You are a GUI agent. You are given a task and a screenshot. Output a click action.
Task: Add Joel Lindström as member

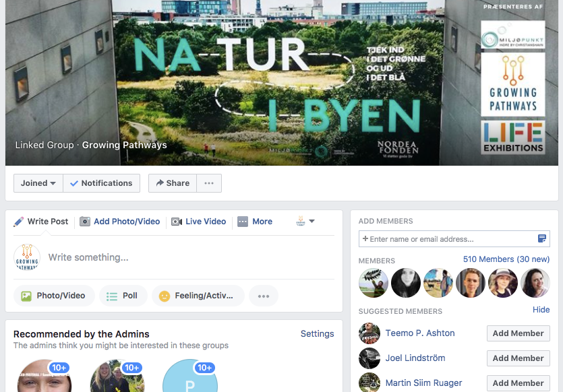point(518,358)
